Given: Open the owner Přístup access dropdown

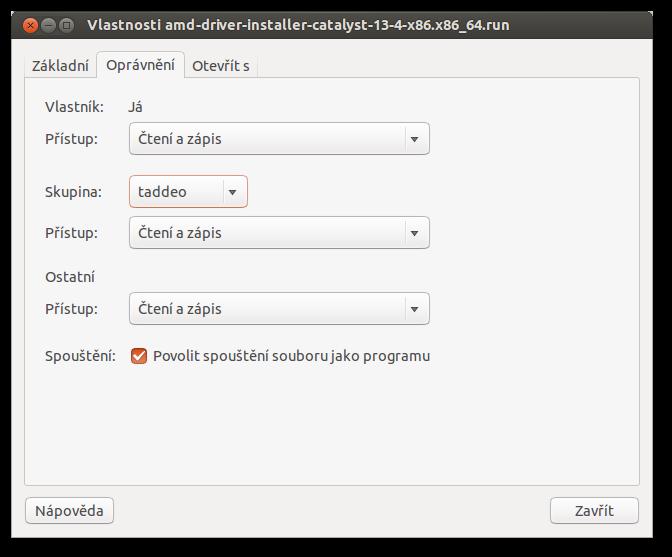Looking at the screenshot, I should [x=279, y=139].
